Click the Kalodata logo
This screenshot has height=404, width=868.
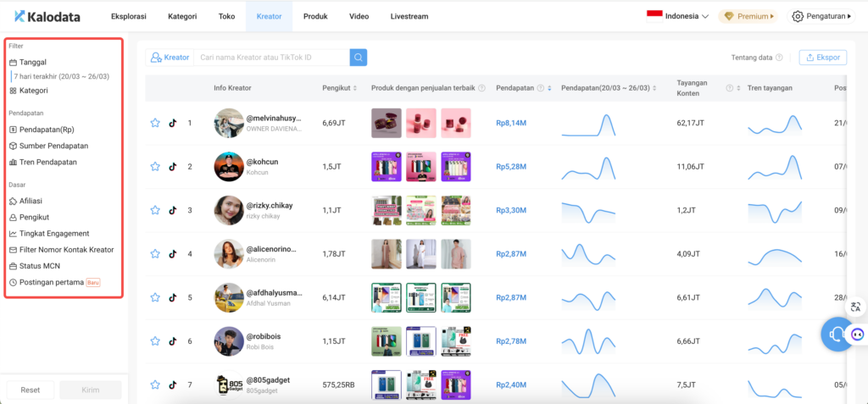[47, 17]
